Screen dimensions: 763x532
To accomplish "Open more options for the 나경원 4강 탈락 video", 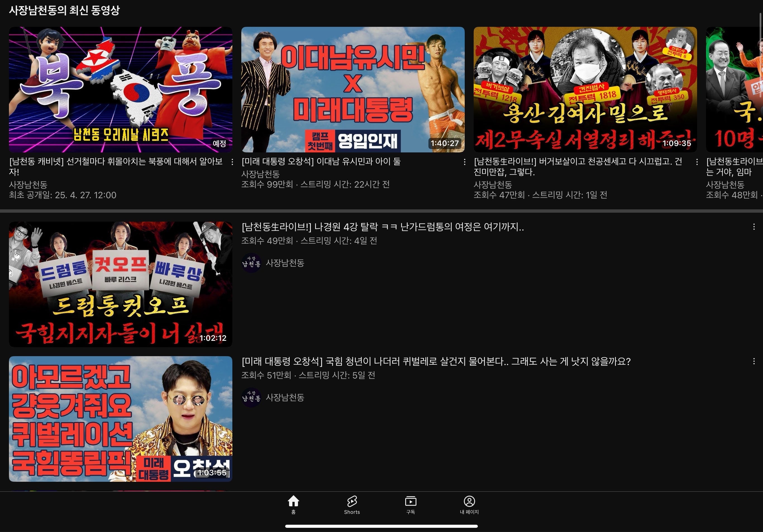I will [754, 226].
